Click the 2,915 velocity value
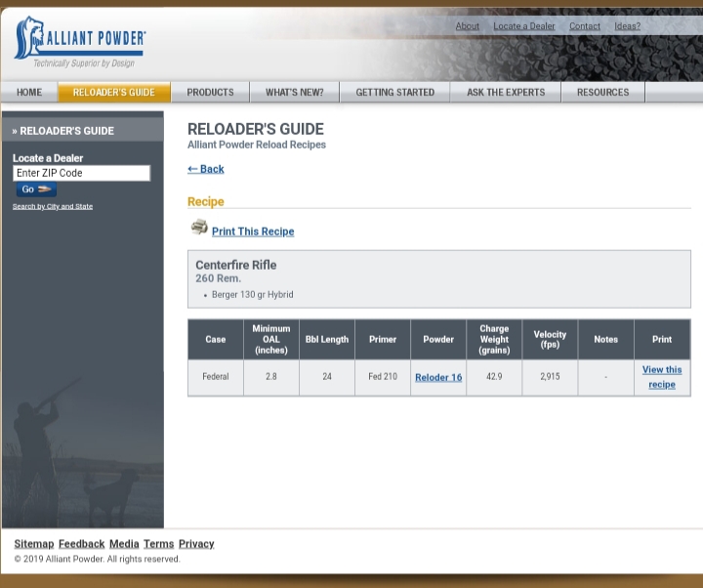 550,377
